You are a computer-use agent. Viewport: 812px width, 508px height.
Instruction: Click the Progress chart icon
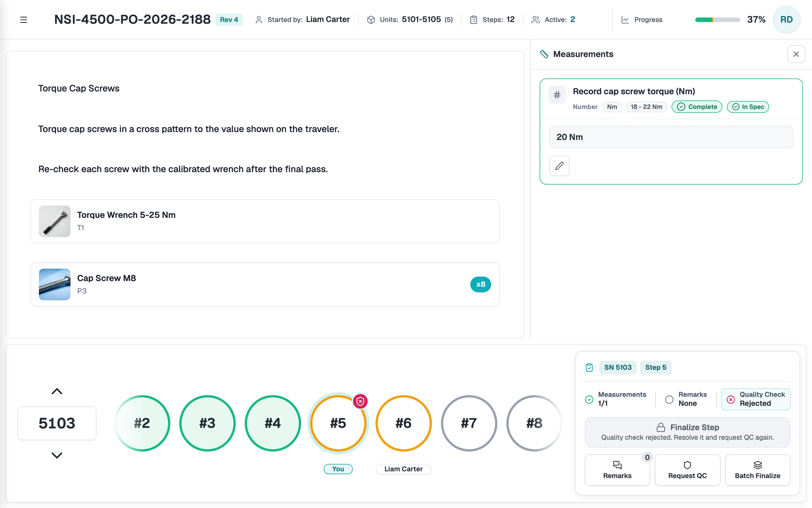pyautogui.click(x=625, y=20)
